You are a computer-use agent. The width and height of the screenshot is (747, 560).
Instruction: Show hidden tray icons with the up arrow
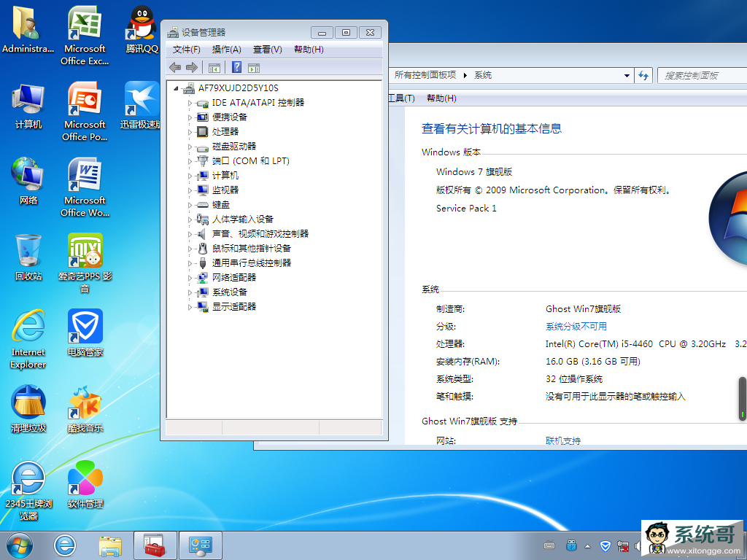[x=588, y=546]
